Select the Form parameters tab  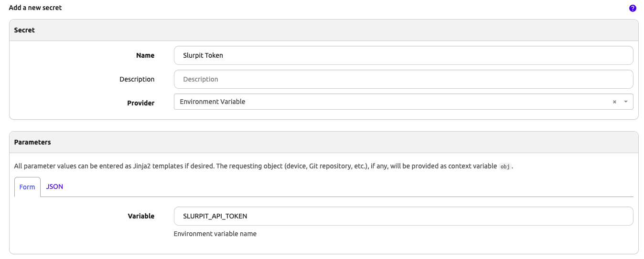[x=27, y=187]
